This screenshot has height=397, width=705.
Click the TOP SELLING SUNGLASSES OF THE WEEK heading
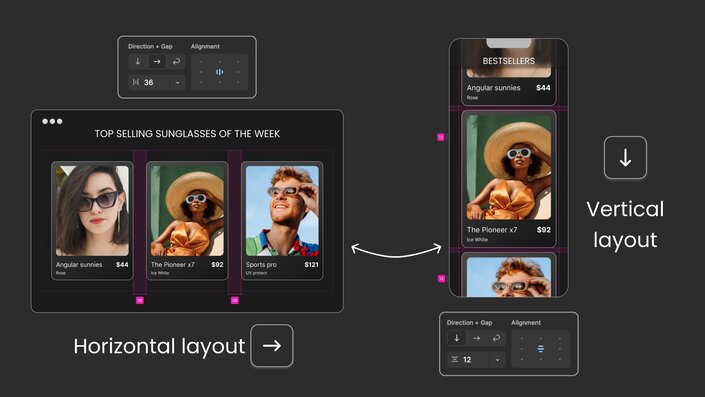point(187,134)
